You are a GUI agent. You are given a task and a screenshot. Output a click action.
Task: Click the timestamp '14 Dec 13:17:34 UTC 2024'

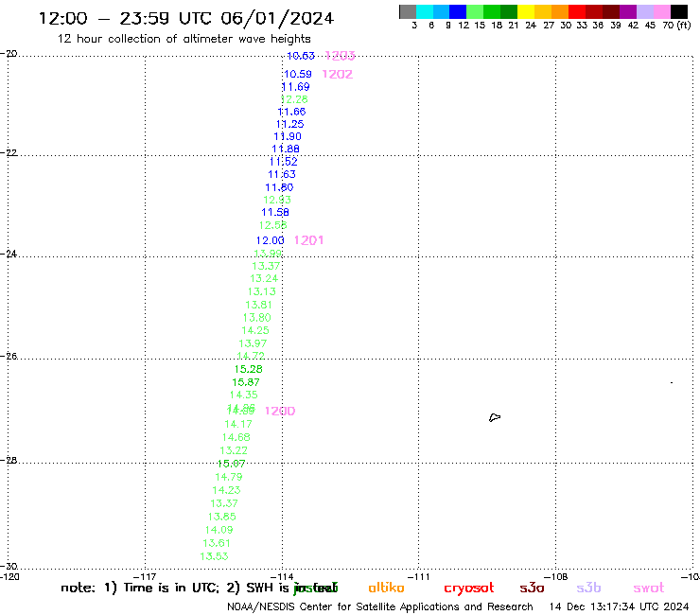pos(619,607)
